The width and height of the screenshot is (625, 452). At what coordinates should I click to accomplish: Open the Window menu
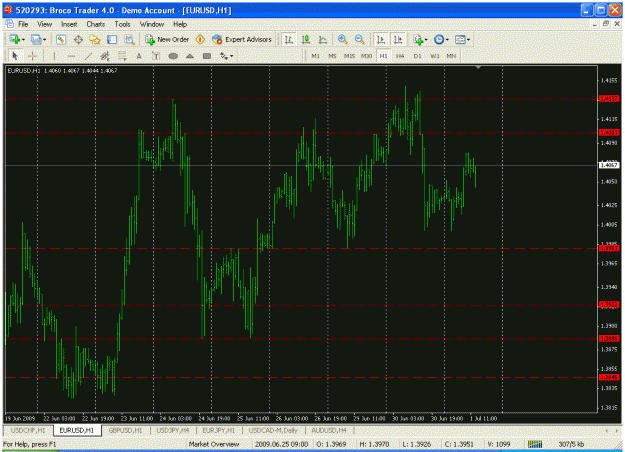coord(152,24)
